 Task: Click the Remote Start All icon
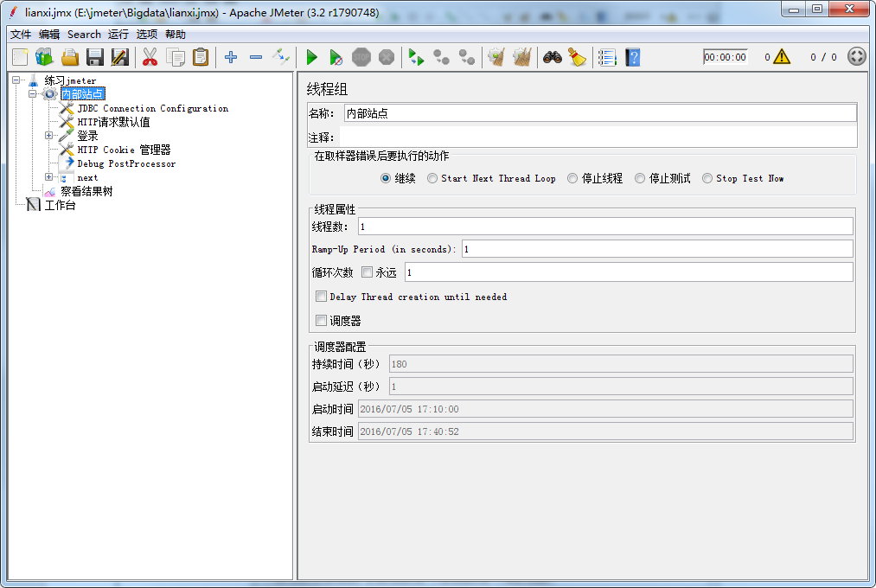point(416,57)
